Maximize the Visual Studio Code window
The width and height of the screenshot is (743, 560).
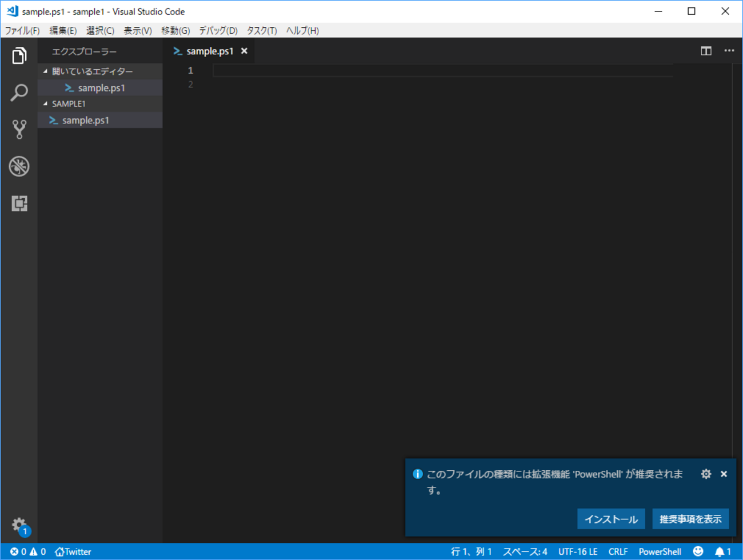(692, 11)
